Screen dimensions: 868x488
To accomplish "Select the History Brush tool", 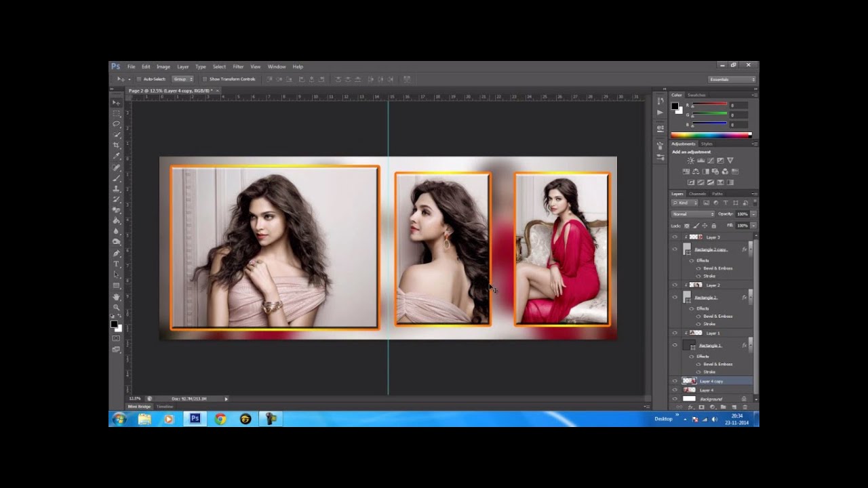I will [x=116, y=199].
